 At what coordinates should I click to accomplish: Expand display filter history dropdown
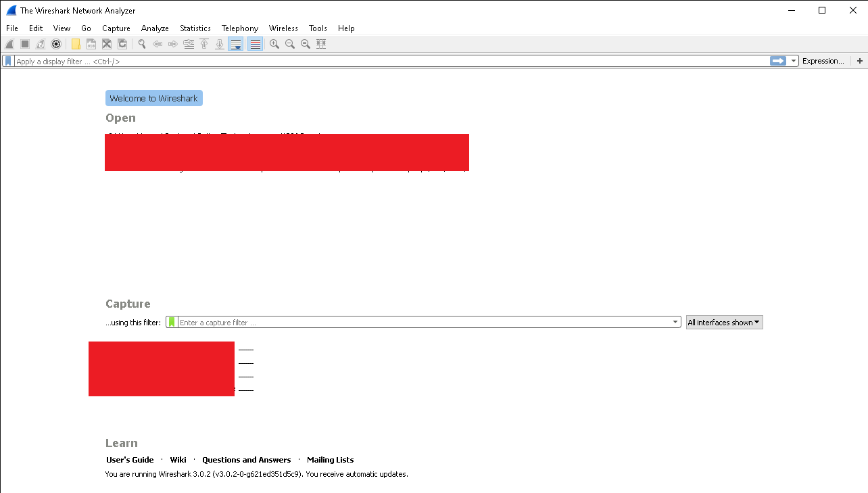[794, 61]
